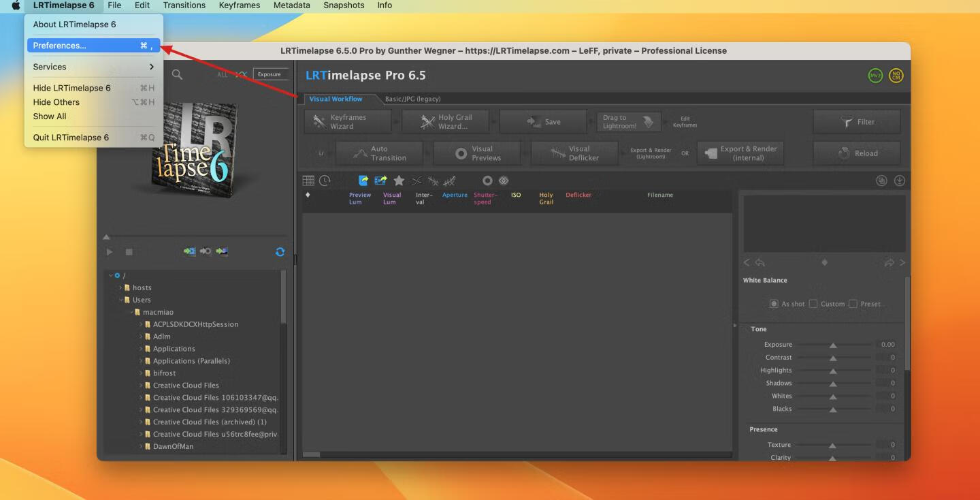Enable the Custom white balance checkbox
The height and width of the screenshot is (500, 980).
pyautogui.click(x=813, y=304)
